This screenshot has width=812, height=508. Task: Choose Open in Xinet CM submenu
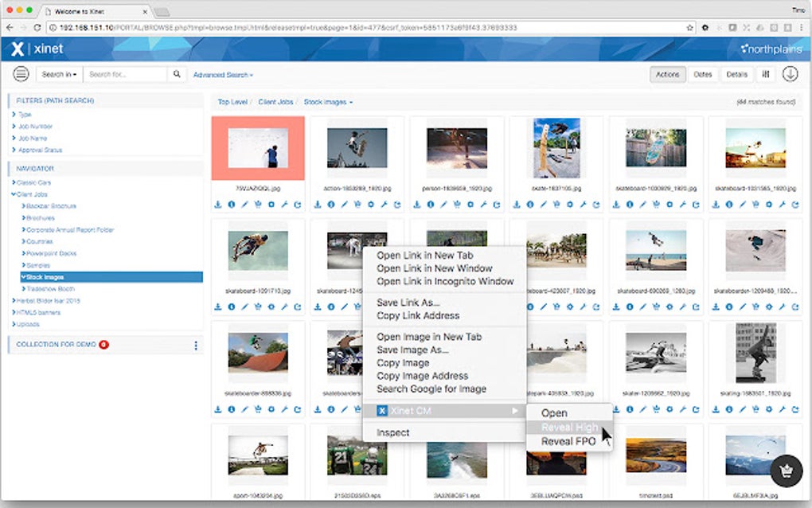point(554,412)
